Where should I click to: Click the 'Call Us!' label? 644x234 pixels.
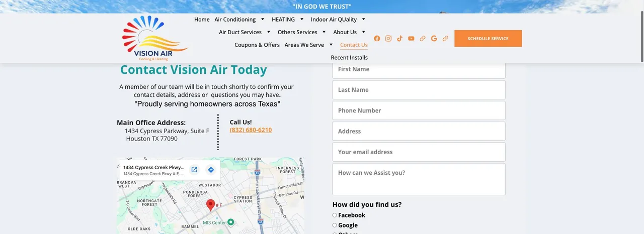point(241,122)
